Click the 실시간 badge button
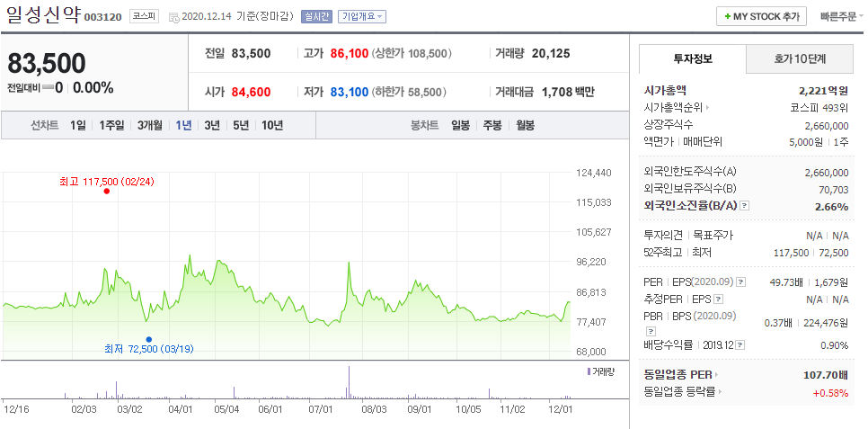This screenshot has width=868, height=429. coord(316,16)
